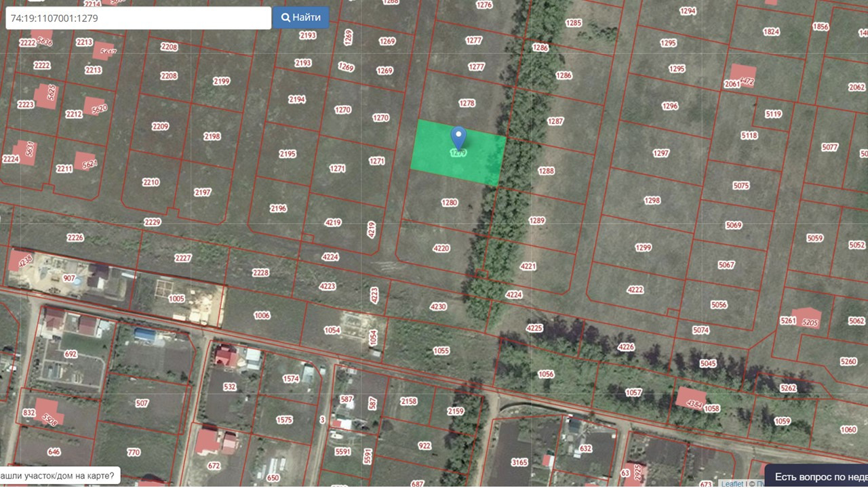Select parcel label 5262
Screen dimensions: 868x488
point(788,388)
